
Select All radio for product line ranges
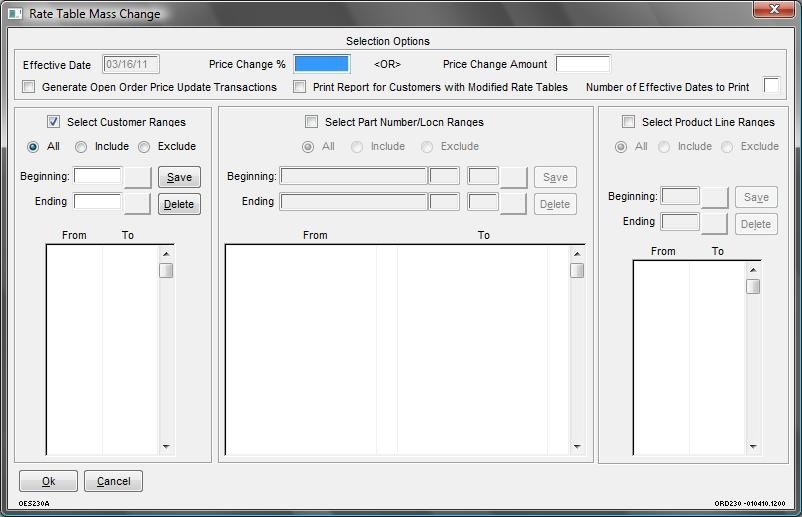(620, 147)
